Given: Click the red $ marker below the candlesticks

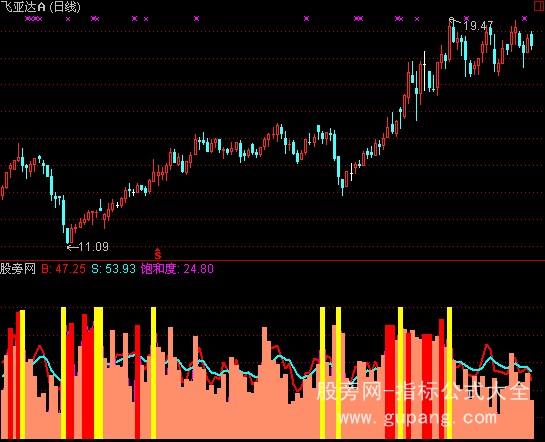Looking at the screenshot, I should [158, 254].
